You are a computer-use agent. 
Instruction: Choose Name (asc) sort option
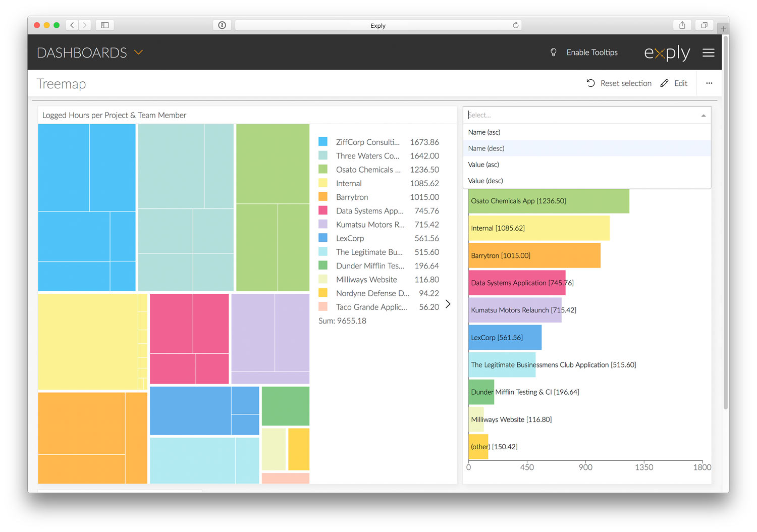point(587,132)
